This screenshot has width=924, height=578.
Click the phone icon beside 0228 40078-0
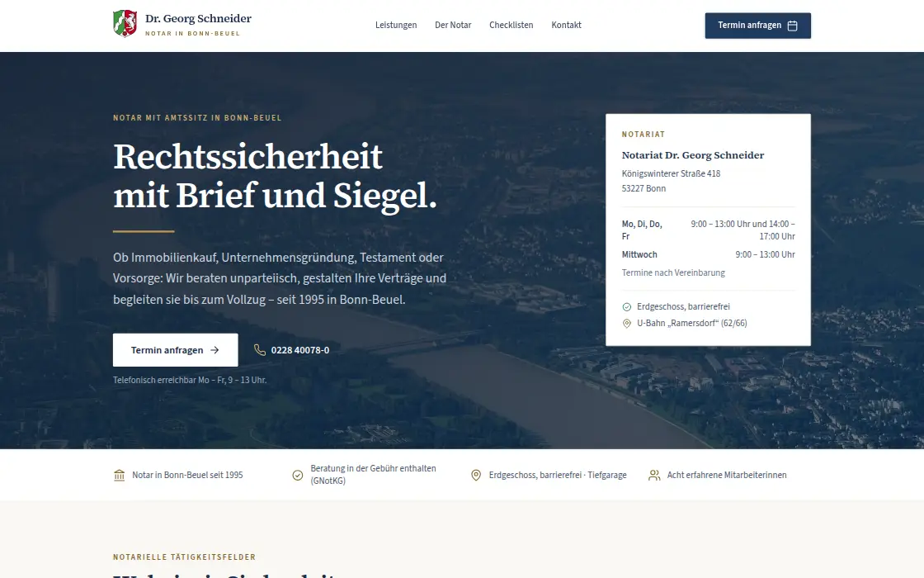[259, 350]
